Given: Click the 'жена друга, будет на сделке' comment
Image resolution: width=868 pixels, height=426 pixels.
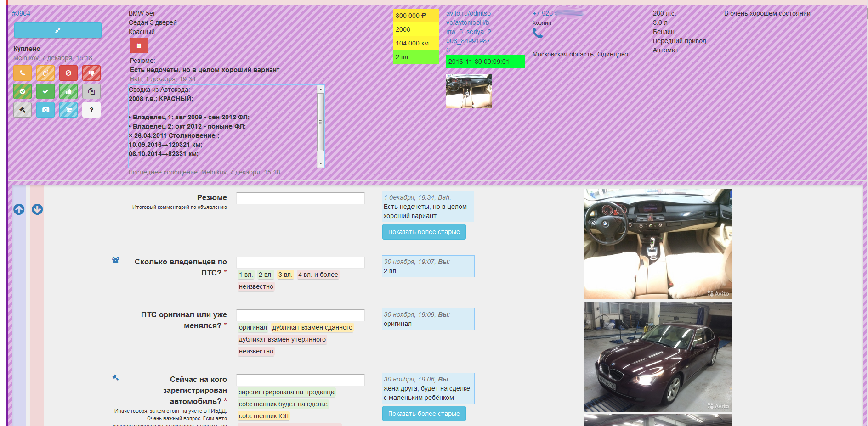Looking at the screenshot, I should click(x=428, y=388).
